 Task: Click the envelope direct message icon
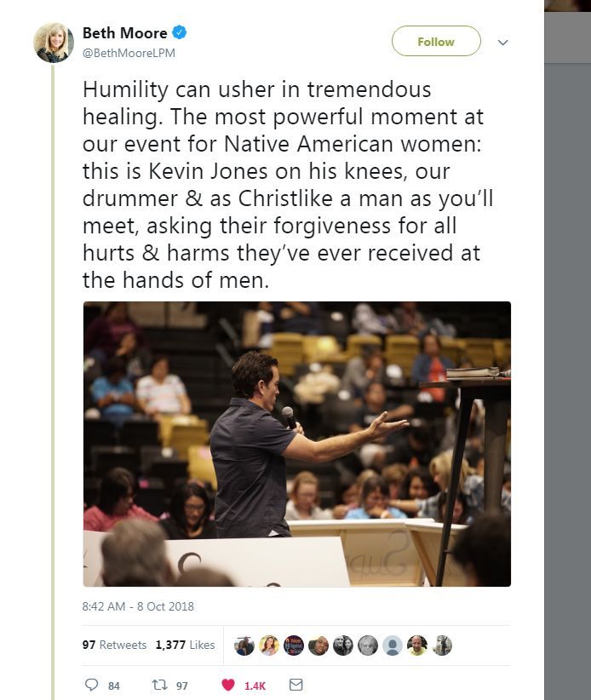296,685
